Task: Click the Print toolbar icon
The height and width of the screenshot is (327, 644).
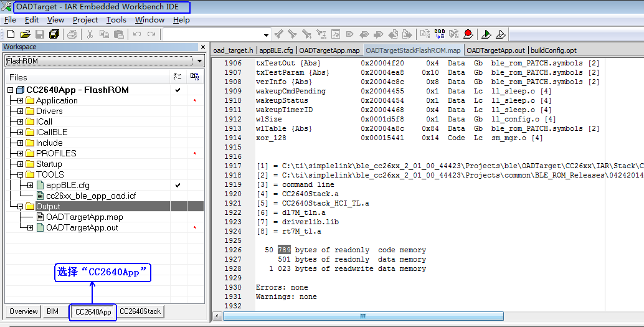Action: click(x=72, y=34)
